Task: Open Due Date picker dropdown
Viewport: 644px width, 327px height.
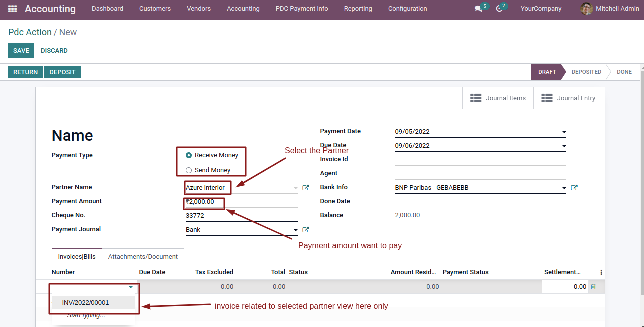Action: point(564,146)
